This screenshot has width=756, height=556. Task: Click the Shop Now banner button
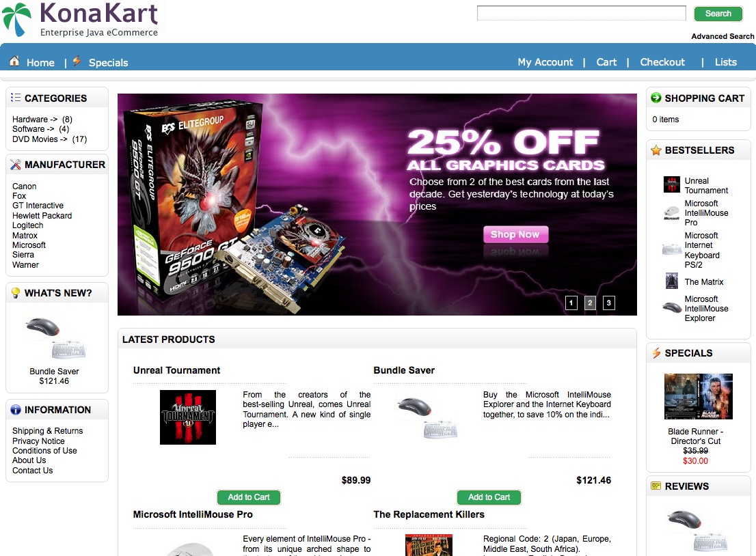[x=515, y=234]
